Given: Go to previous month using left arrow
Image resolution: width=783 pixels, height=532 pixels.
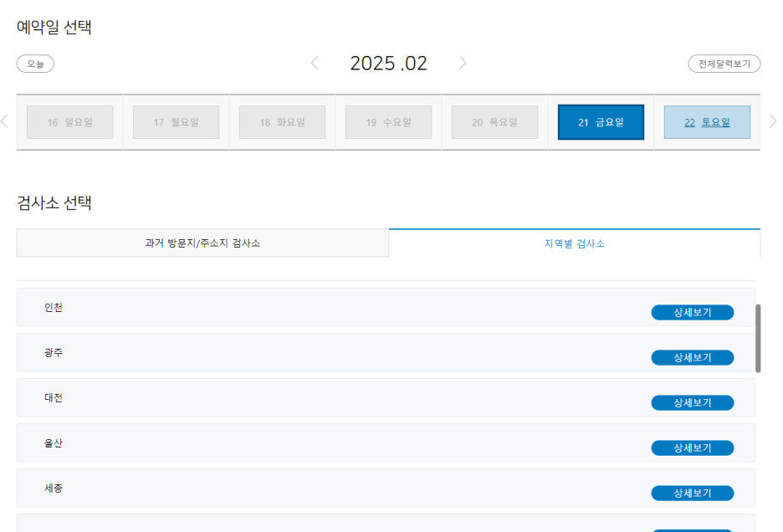Looking at the screenshot, I should click(315, 63).
